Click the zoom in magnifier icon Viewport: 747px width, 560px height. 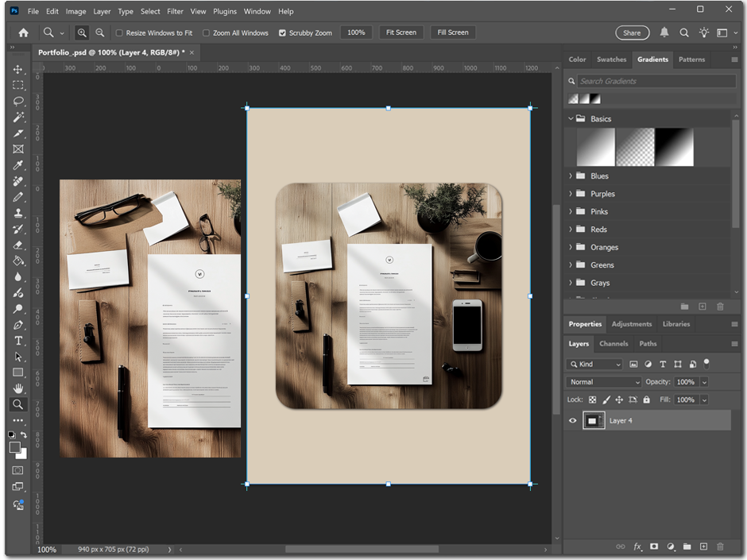(82, 33)
